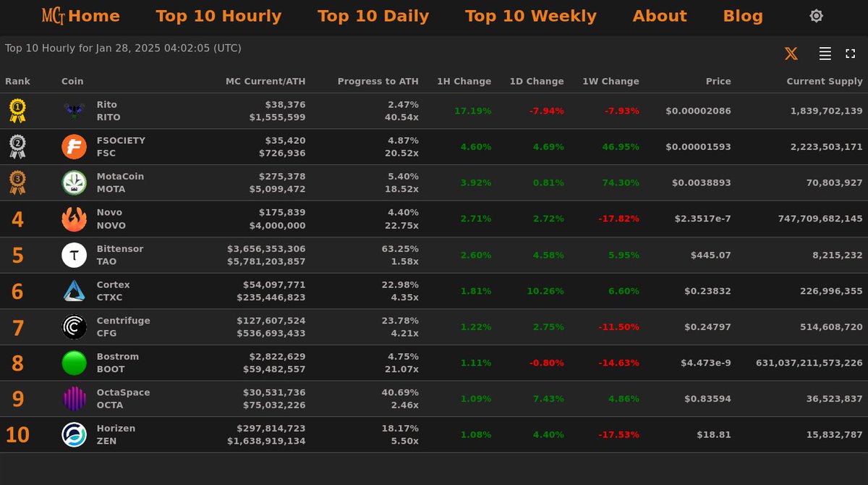The width and height of the screenshot is (868, 485).
Task: Open the Horizen ZEN coin name
Action: point(116,435)
